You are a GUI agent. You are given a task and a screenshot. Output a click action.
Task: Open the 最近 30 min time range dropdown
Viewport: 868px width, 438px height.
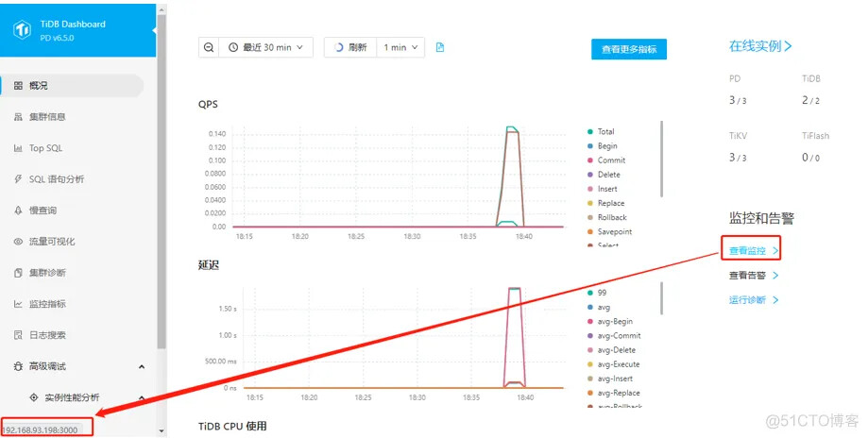click(x=266, y=47)
